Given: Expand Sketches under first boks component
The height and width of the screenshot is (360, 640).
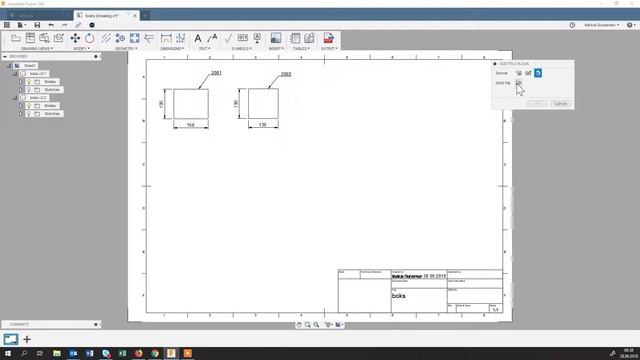Looking at the screenshot, I should click(x=21, y=89).
